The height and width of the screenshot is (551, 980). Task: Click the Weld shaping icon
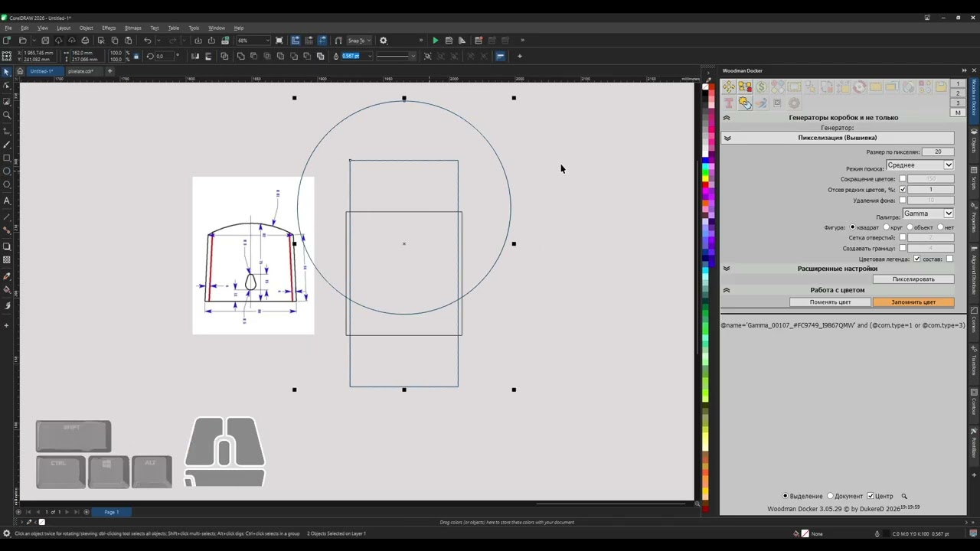(x=241, y=56)
